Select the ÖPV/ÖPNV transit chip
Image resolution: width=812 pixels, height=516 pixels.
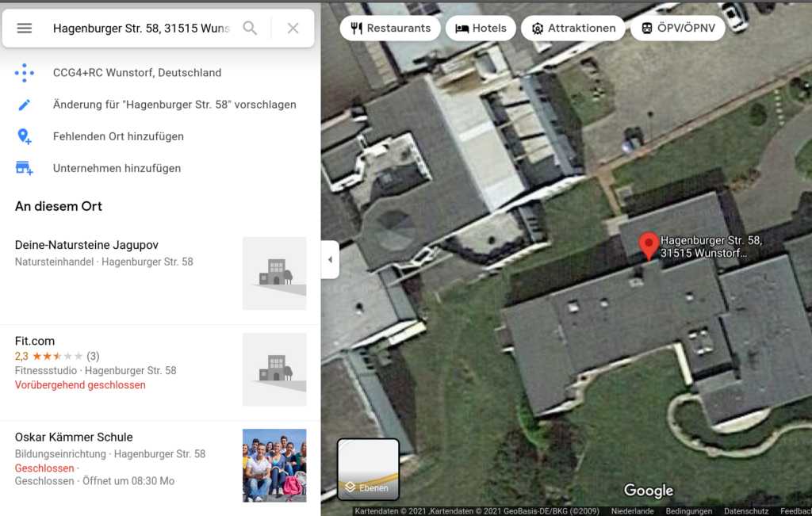click(678, 29)
